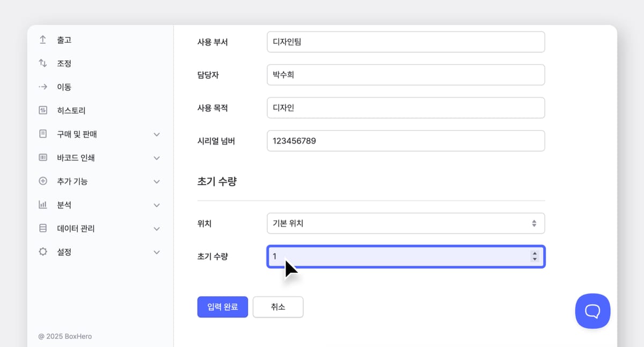
Task: Open the chat support bubble icon
Action: (x=592, y=311)
